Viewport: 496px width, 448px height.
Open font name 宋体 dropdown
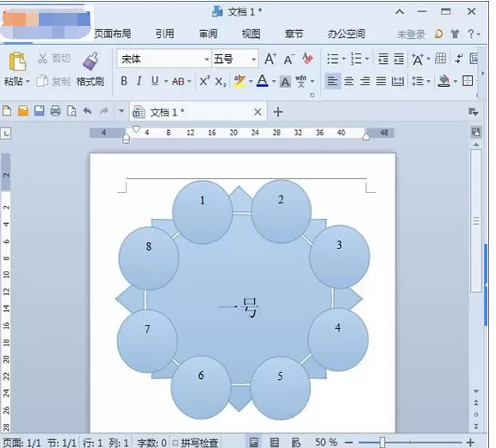[207, 59]
